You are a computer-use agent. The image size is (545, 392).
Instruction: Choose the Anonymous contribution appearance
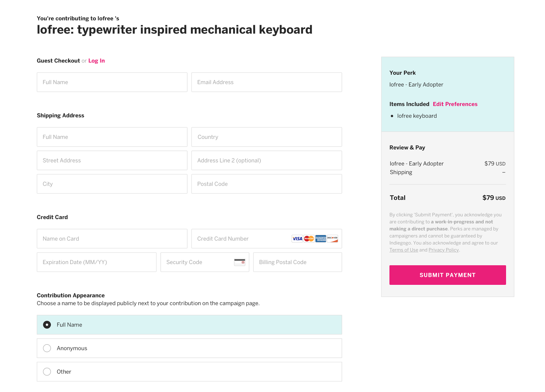47,348
